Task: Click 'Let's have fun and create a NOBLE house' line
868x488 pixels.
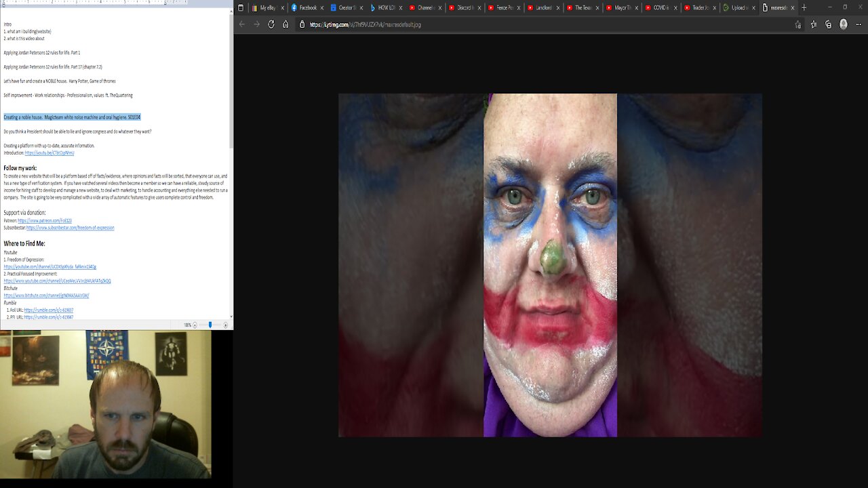Action: tap(60, 81)
